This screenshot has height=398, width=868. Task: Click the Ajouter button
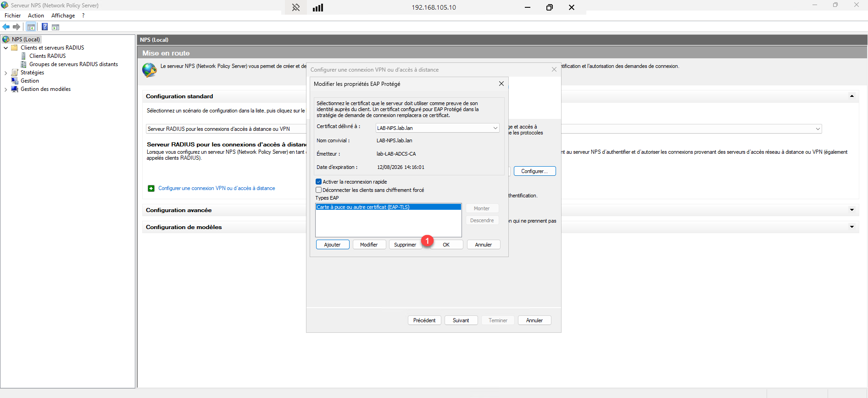tap(333, 245)
